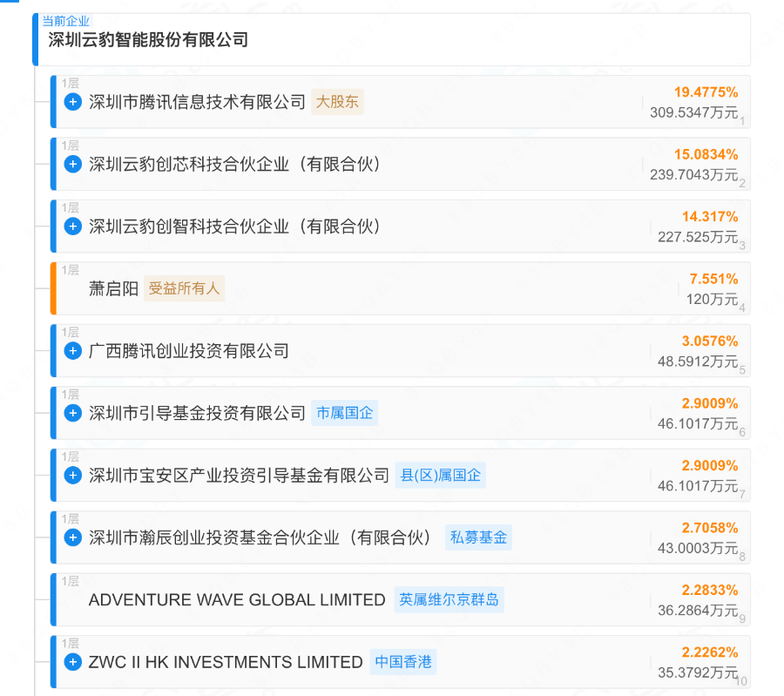784x696 pixels.
Task: Open ADVENTURE WAVE GLOBAL LIMITED entry
Action: point(237,600)
